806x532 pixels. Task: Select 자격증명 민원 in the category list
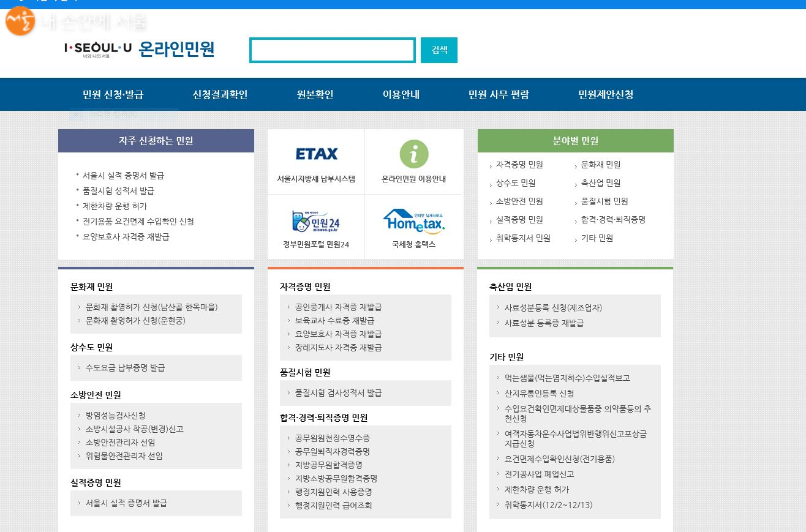pos(519,165)
